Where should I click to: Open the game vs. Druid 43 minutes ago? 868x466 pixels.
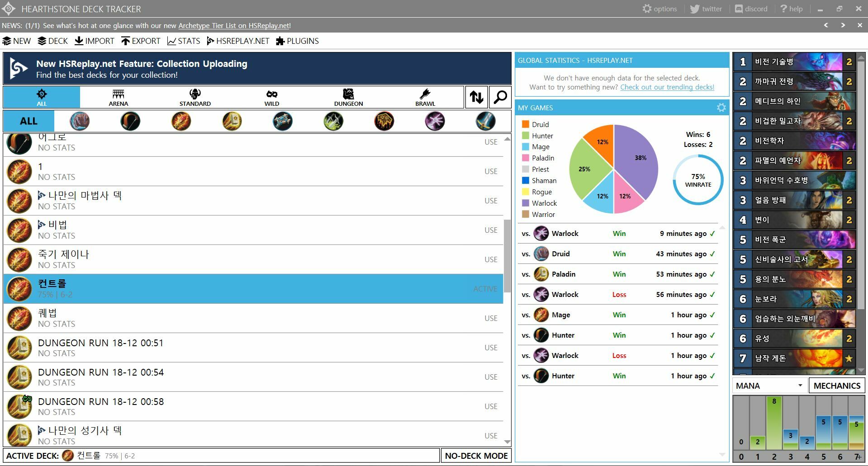[618, 254]
